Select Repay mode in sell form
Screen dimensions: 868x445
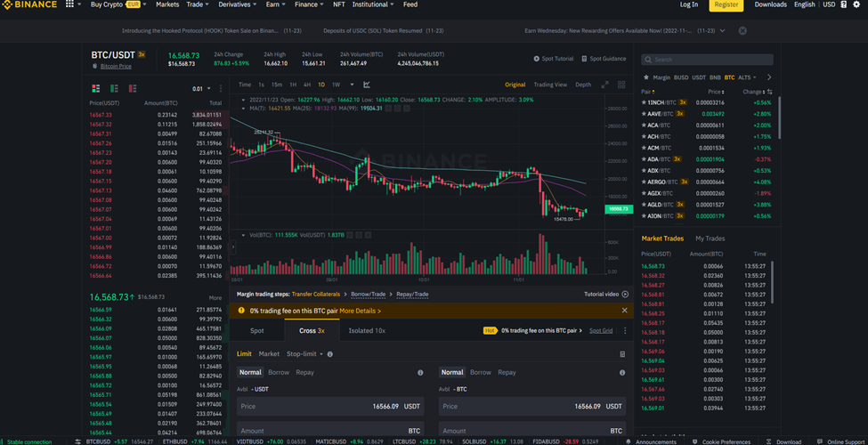(x=507, y=373)
